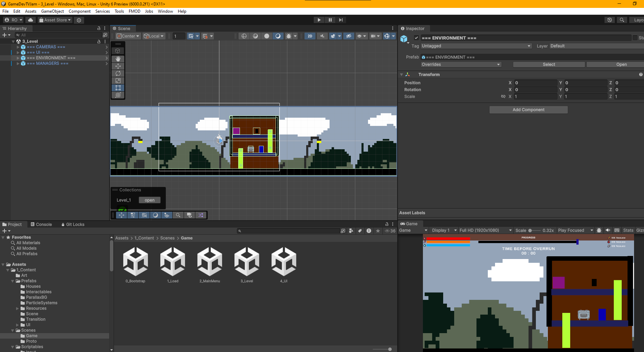Click the cloud services icon

[31, 20]
